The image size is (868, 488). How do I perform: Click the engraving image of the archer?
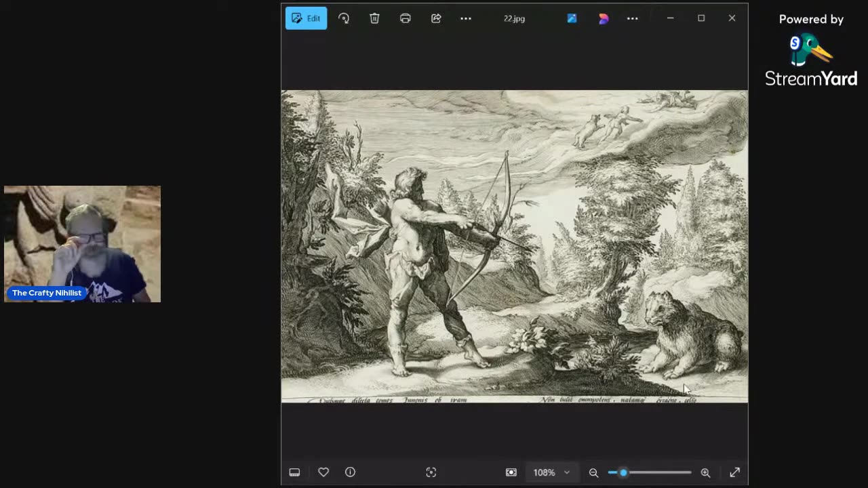515,247
